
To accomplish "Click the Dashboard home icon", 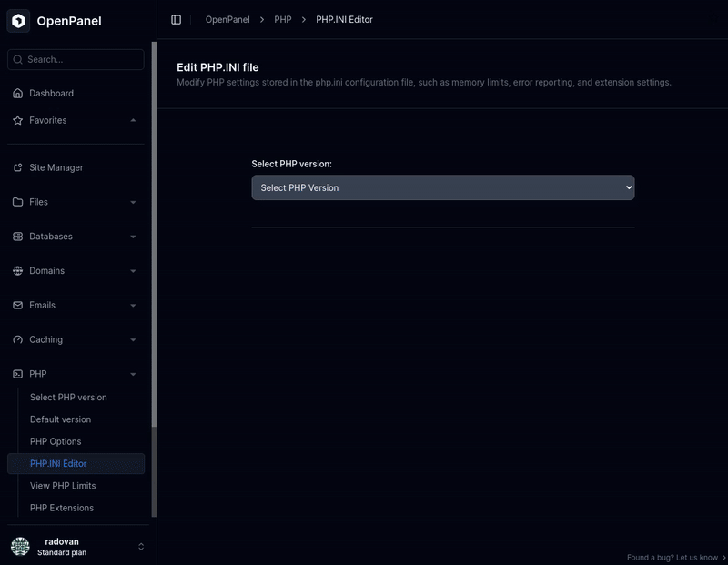I will click(17, 94).
